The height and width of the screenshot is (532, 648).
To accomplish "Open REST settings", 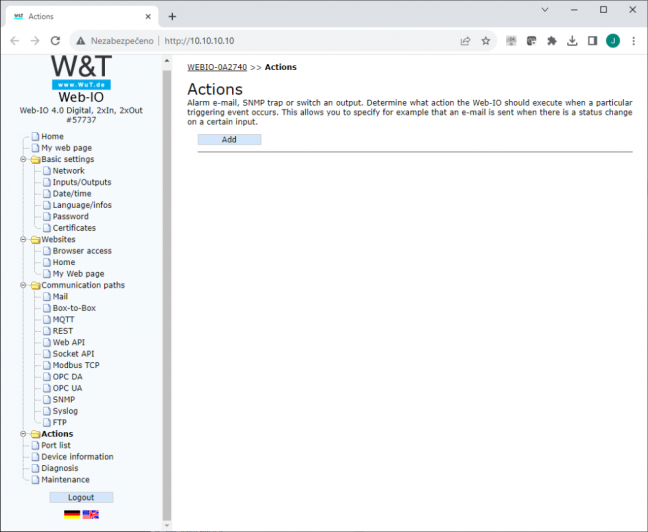I will point(62,331).
